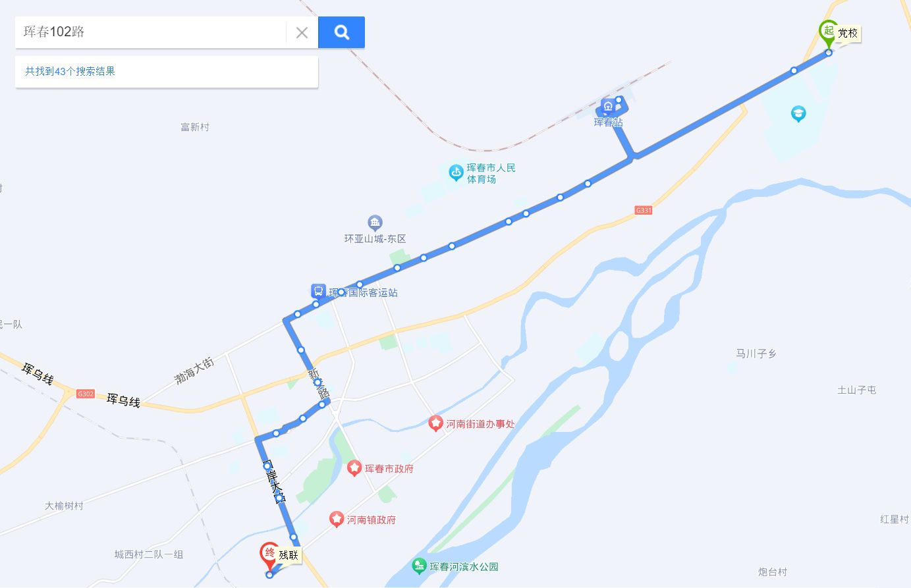Click the 珲春国际客运站 bus station icon

[318, 291]
